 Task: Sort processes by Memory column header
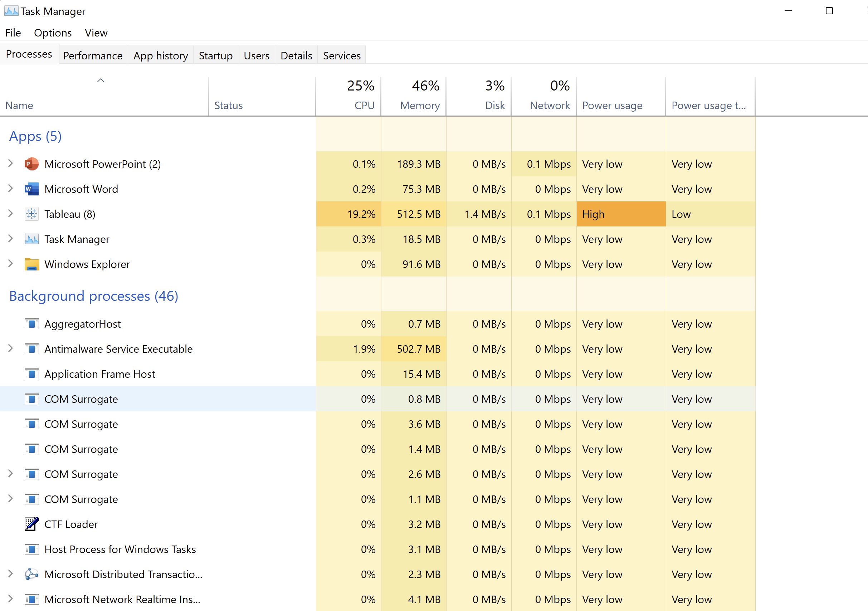tap(420, 105)
